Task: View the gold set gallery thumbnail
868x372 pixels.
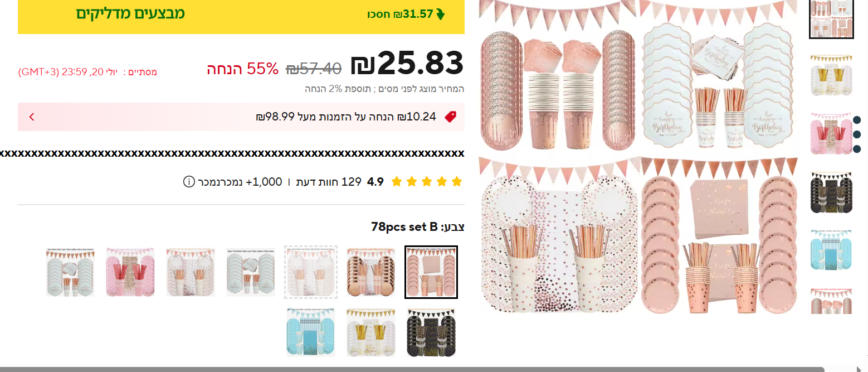Action: pos(831,75)
